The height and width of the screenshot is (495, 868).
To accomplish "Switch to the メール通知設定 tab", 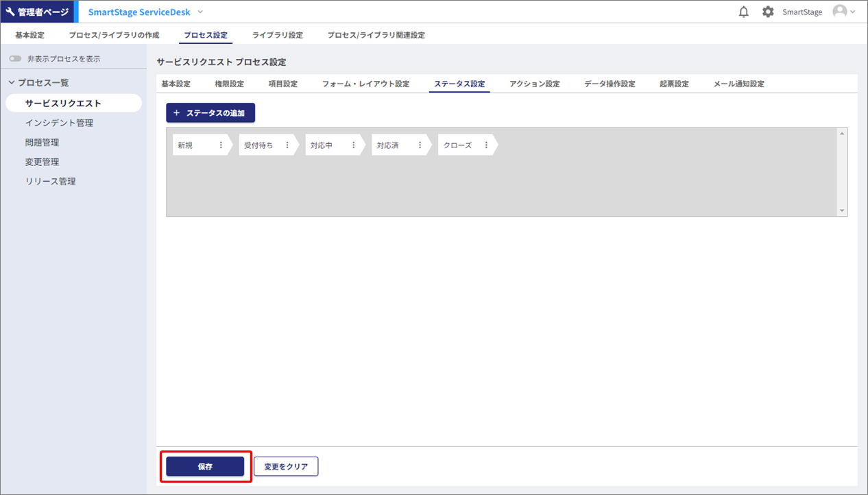I will [738, 84].
